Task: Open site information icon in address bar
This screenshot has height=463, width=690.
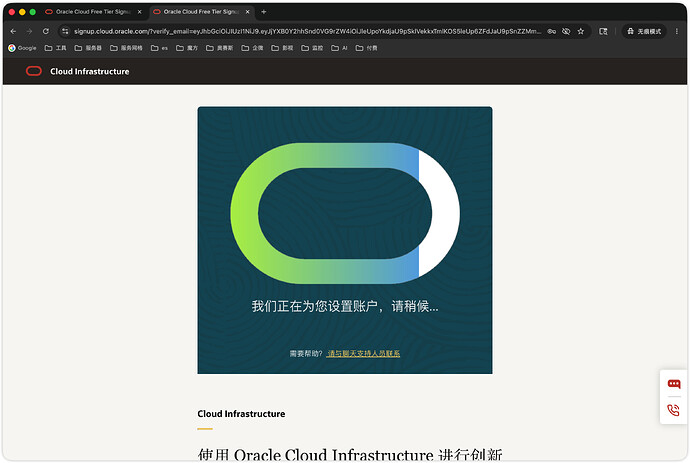Action: coord(65,31)
